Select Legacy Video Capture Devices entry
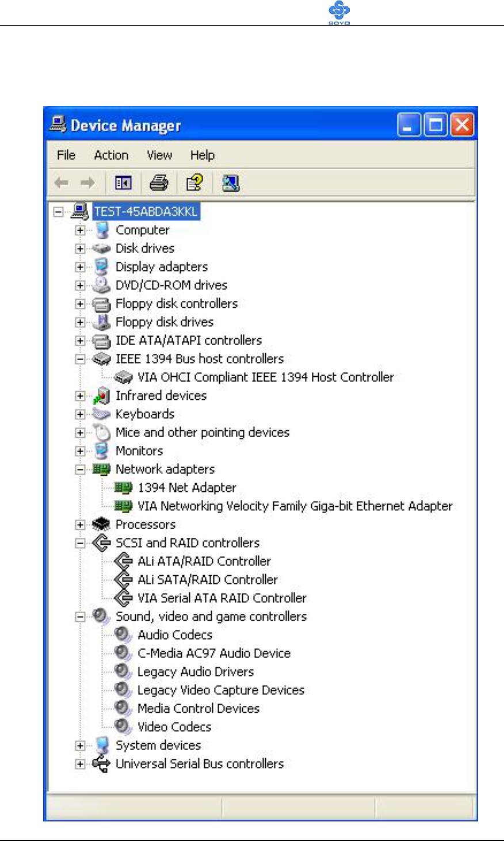504x841 pixels. [x=221, y=690]
